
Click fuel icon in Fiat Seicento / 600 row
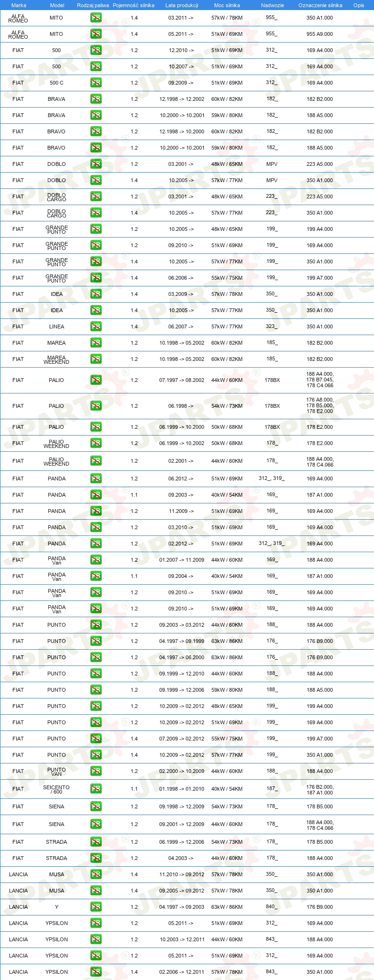[96, 789]
